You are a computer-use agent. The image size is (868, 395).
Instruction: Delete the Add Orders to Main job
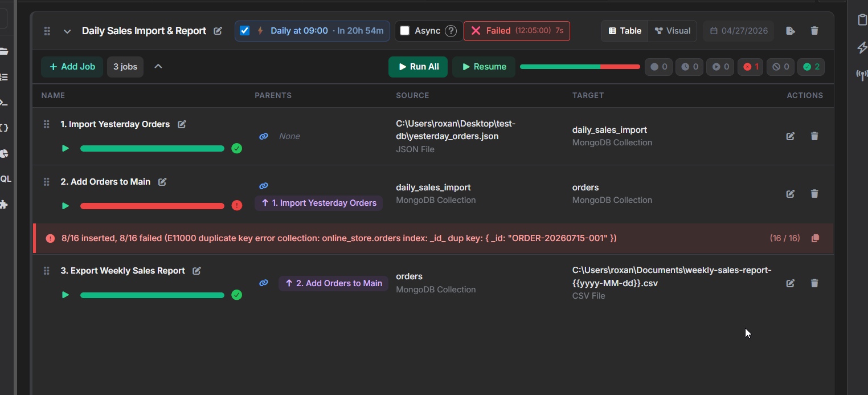point(814,194)
